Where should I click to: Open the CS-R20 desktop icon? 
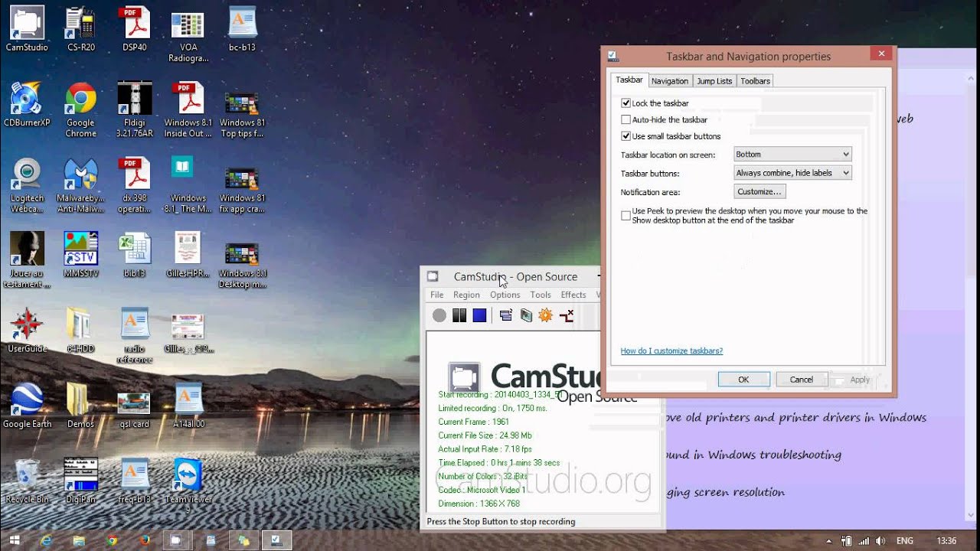[80, 29]
